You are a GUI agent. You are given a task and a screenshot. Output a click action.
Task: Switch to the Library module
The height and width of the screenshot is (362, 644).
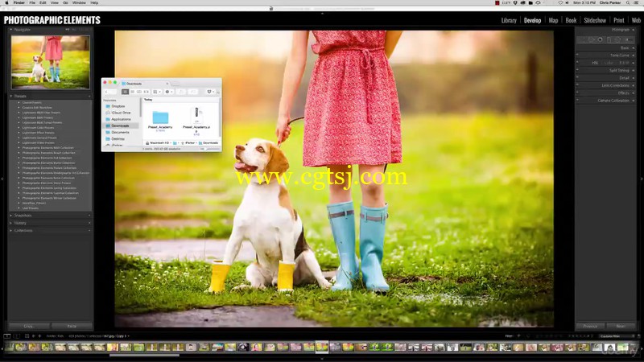click(x=509, y=20)
